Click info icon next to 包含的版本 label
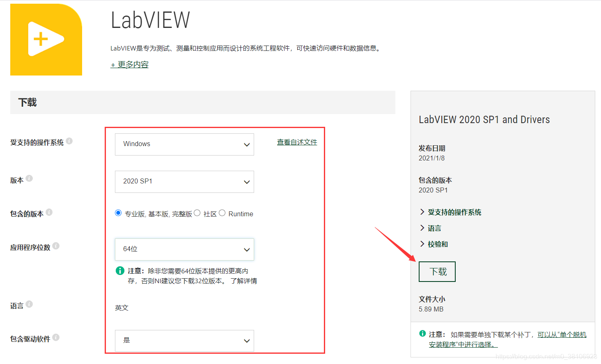 pyautogui.click(x=49, y=212)
